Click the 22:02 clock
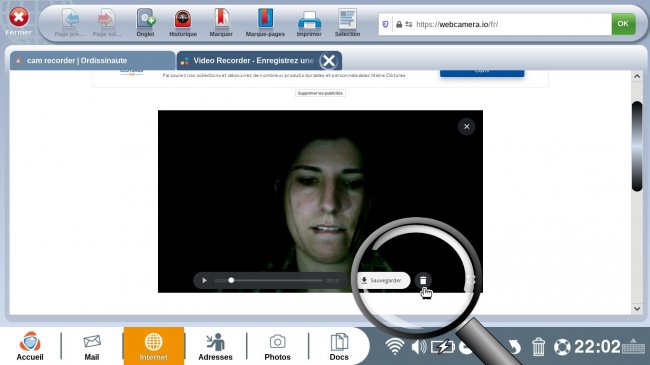The height and width of the screenshot is (365, 650). 597,346
